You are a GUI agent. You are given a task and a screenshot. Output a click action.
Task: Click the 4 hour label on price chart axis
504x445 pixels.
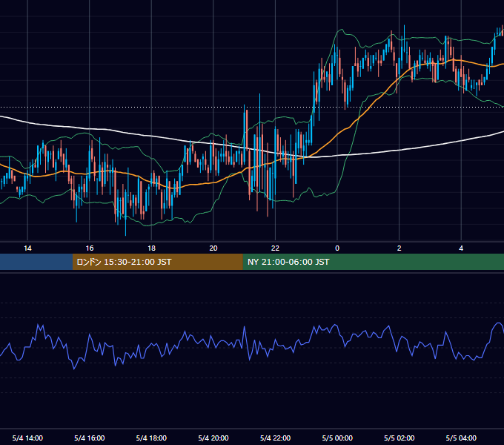[x=461, y=248]
